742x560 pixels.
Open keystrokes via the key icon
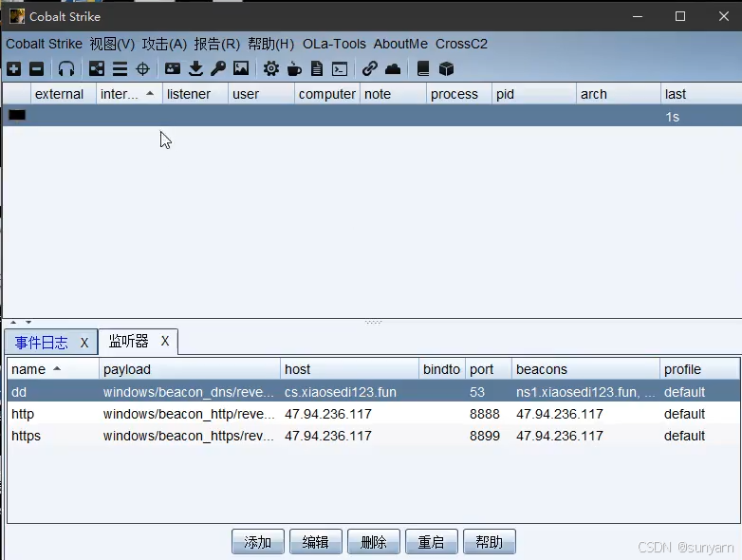pyautogui.click(x=218, y=69)
